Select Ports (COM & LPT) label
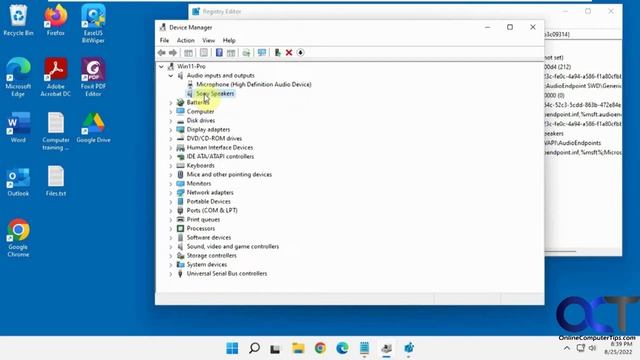The width and height of the screenshot is (640, 360). [212, 210]
